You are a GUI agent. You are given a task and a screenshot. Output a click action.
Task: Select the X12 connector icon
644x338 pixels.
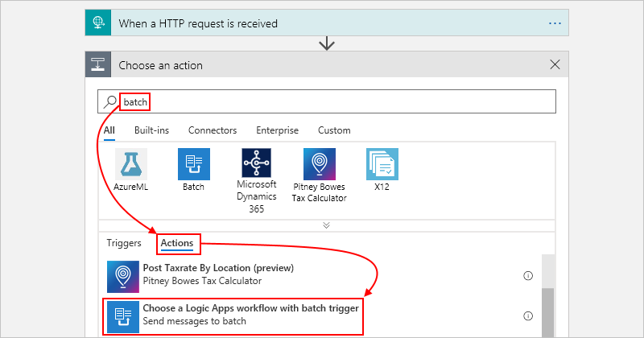pos(382,163)
